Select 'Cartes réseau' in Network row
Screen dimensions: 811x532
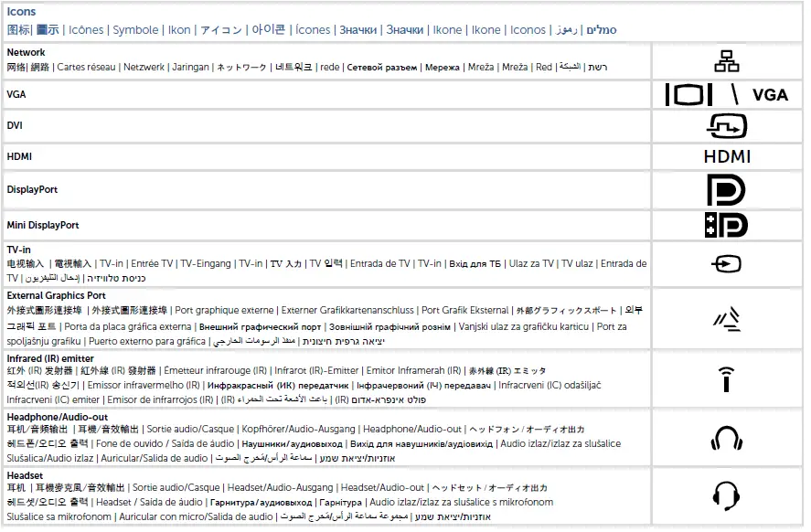point(87,68)
